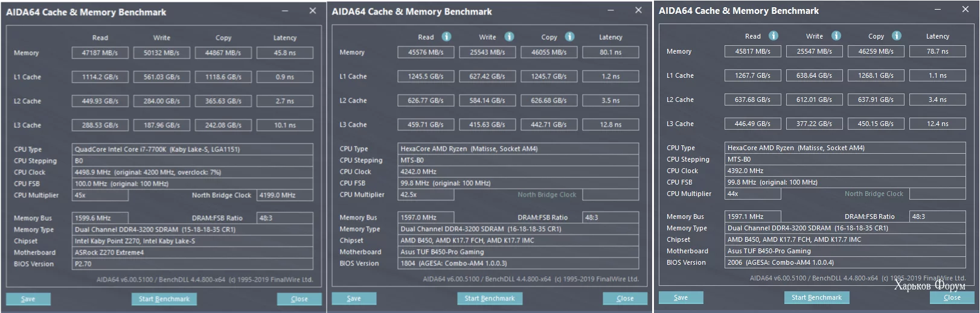Click the Memory Bus value 1597.1 MHz
The height and width of the screenshot is (313, 980).
coord(753,217)
